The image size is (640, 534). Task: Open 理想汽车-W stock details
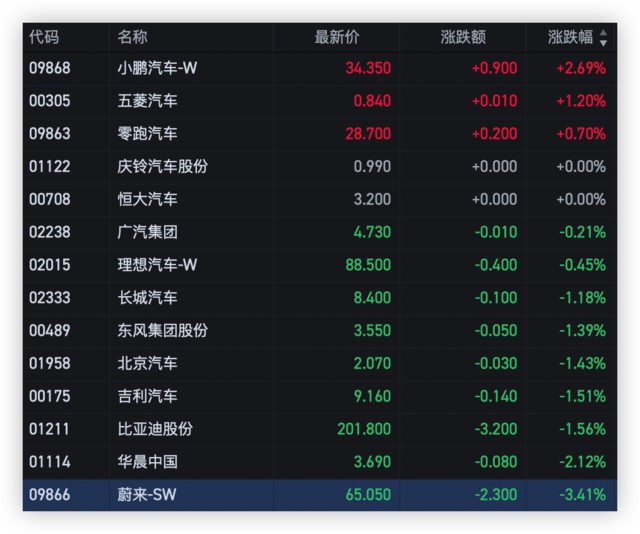157,265
